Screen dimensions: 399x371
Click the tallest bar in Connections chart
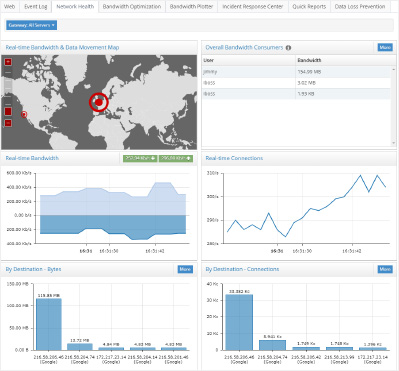239,322
